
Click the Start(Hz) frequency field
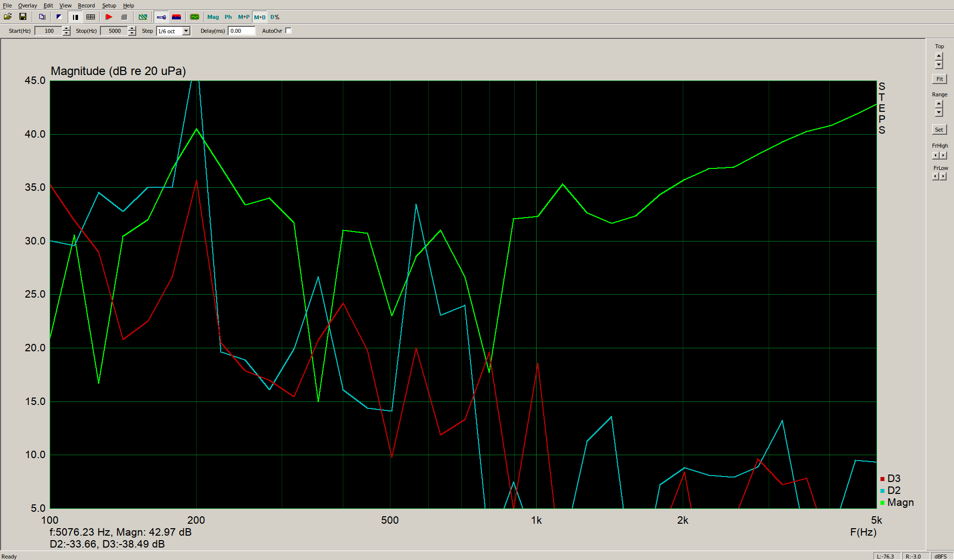tap(48, 31)
